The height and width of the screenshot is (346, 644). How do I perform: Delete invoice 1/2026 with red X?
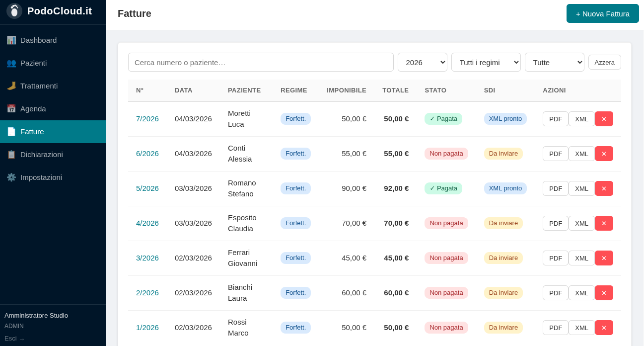604,328
